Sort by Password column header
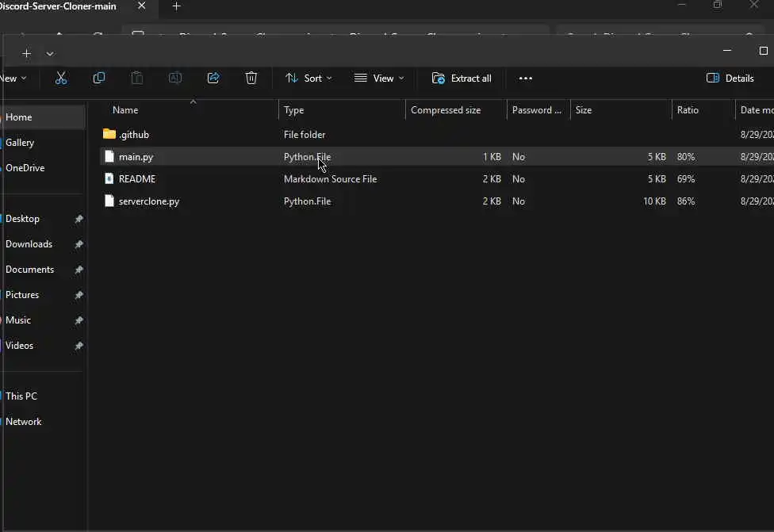The width and height of the screenshot is (774, 532). 537,110
